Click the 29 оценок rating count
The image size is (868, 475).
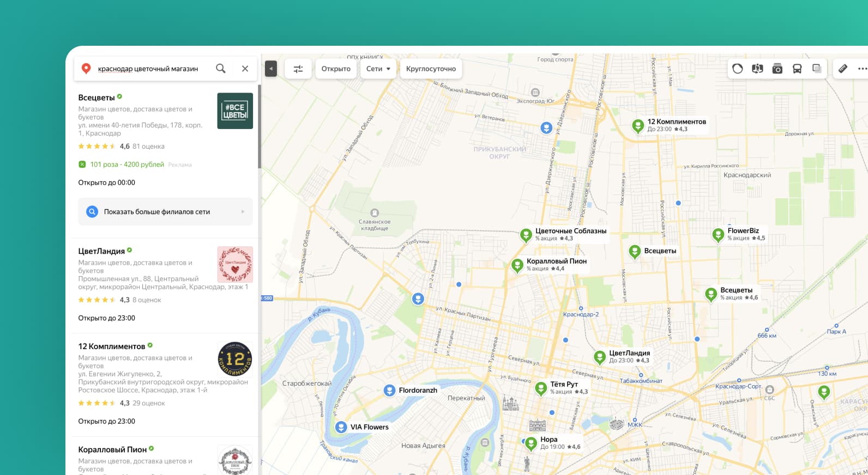149,403
